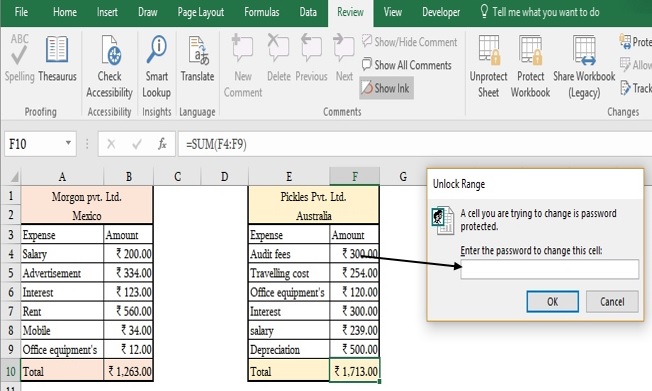Select the Pickles Pvt. Ltd. title cell
Viewport: 652px width, 391px height.
[x=314, y=196]
